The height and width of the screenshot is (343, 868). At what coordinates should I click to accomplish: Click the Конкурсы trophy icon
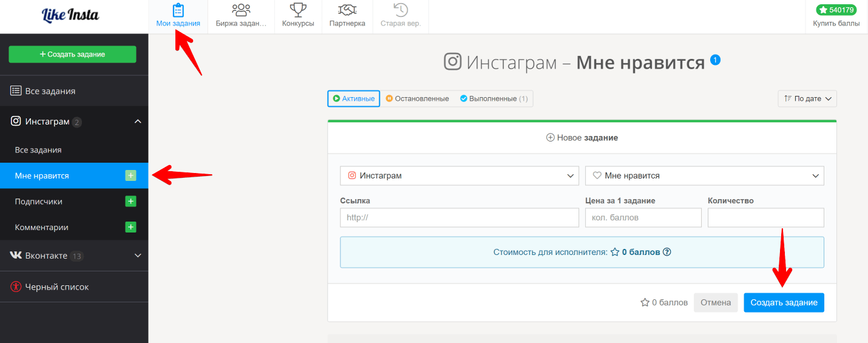pyautogui.click(x=298, y=10)
